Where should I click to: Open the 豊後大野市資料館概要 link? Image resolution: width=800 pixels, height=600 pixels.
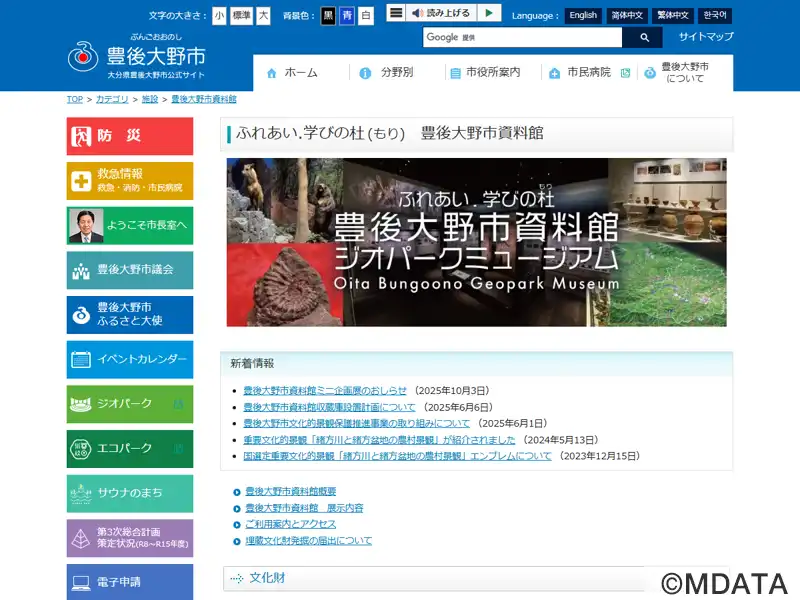pyautogui.click(x=290, y=492)
